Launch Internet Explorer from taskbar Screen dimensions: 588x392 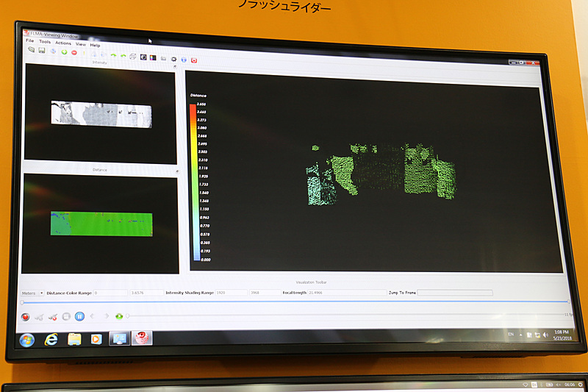point(51,340)
